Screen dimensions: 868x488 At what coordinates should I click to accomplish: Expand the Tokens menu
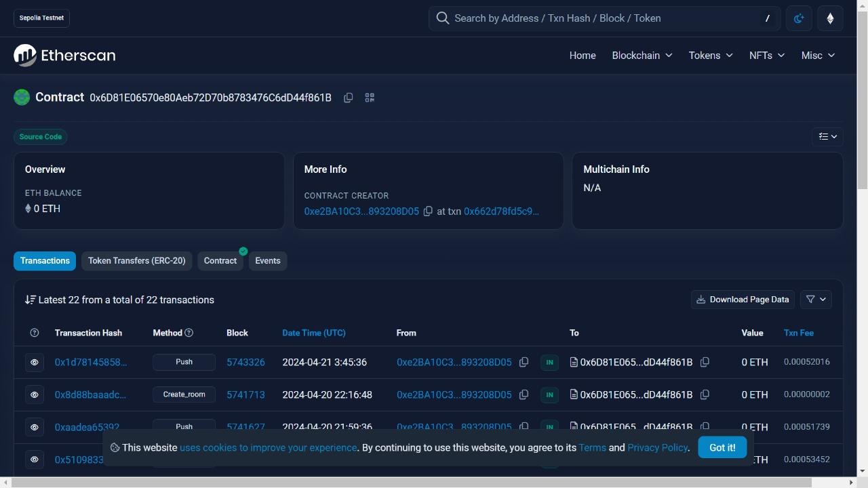[711, 56]
